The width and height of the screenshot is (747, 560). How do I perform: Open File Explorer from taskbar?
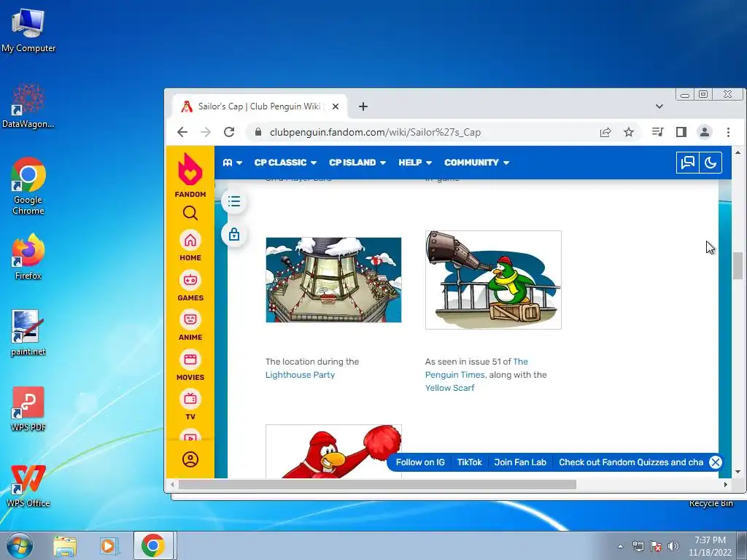65,545
